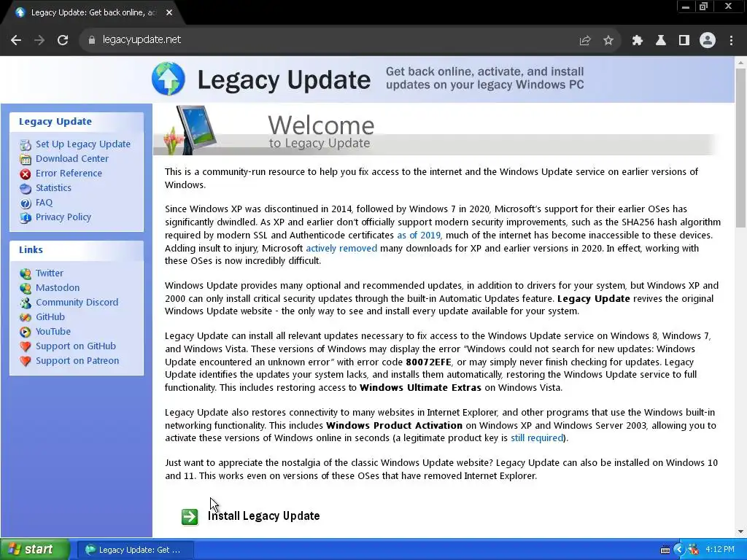
Task: Reload the legacyupdate.net page
Action: [x=63, y=40]
